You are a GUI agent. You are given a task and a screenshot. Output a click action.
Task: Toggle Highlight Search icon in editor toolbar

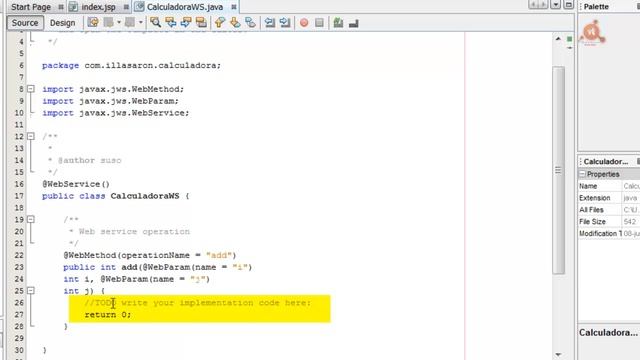(201, 22)
